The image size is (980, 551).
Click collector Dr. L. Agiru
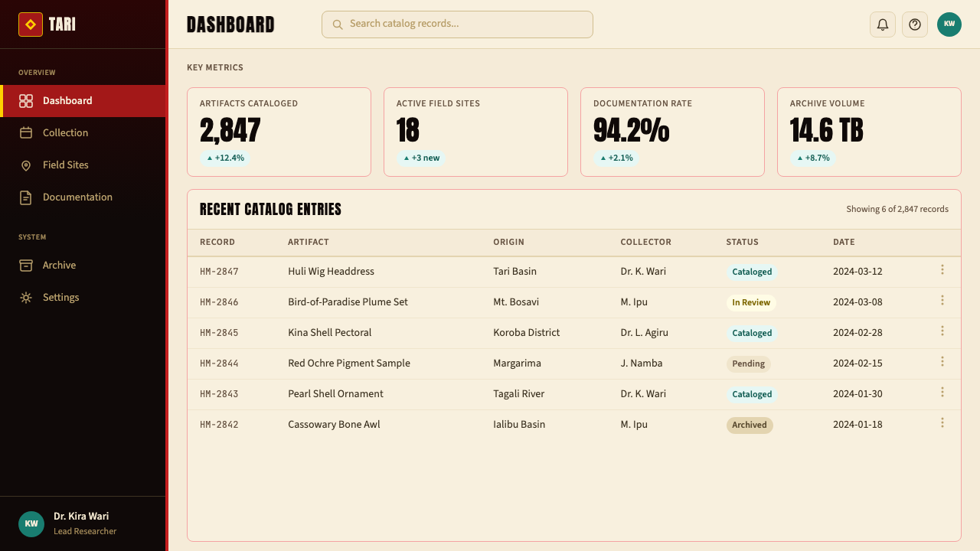tap(645, 333)
